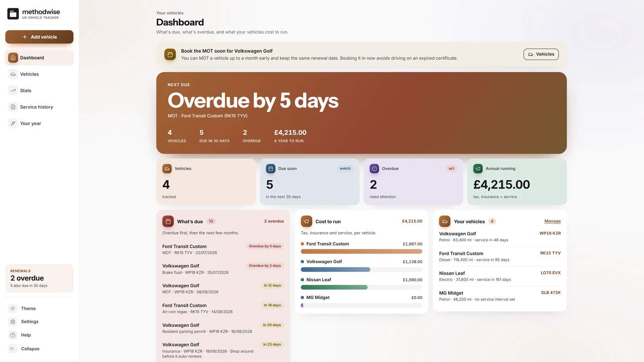Image resolution: width=644 pixels, height=362 pixels.
Task: Click the purple dot beside MG Midget cost
Action: (302, 298)
